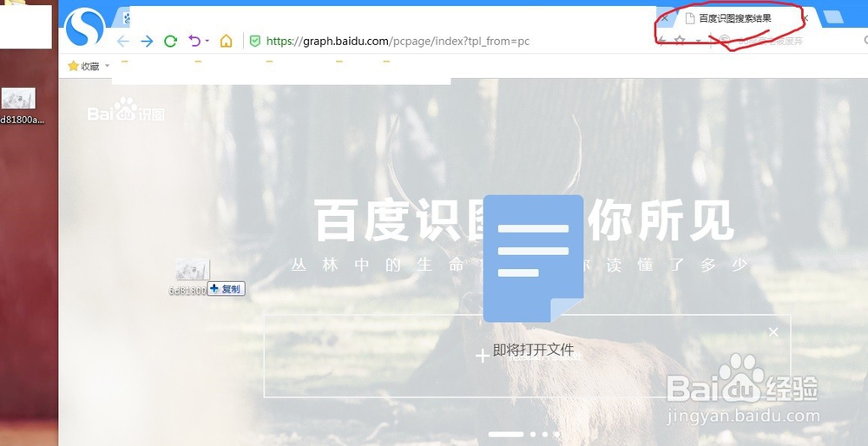Screen dimensions: 868x446
Task: Select the carousel dot right after the elongated indicator
Action: 533,435
